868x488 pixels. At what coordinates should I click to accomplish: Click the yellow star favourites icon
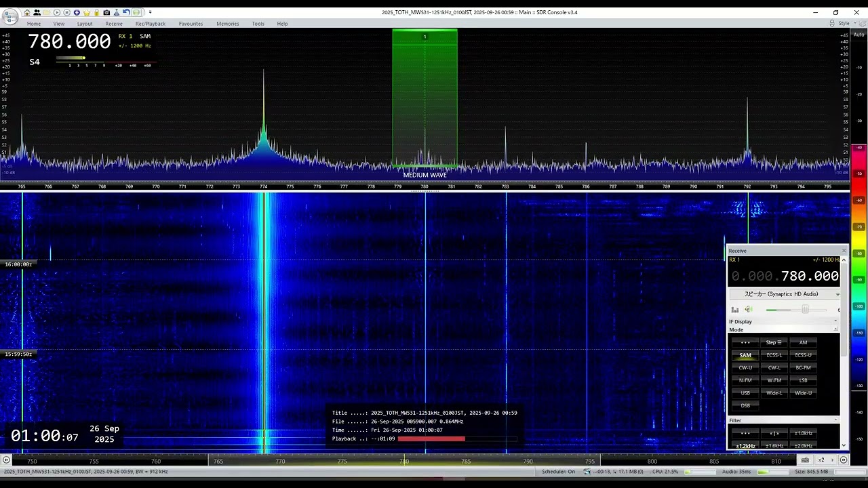pos(87,12)
